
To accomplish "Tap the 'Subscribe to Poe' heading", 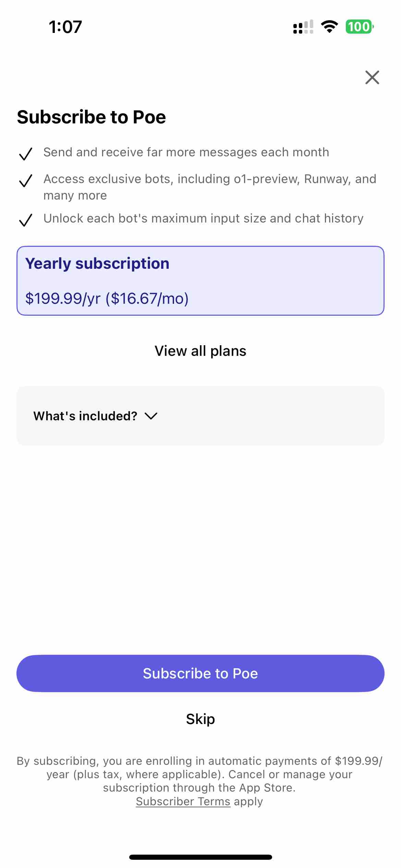I will pyautogui.click(x=92, y=117).
